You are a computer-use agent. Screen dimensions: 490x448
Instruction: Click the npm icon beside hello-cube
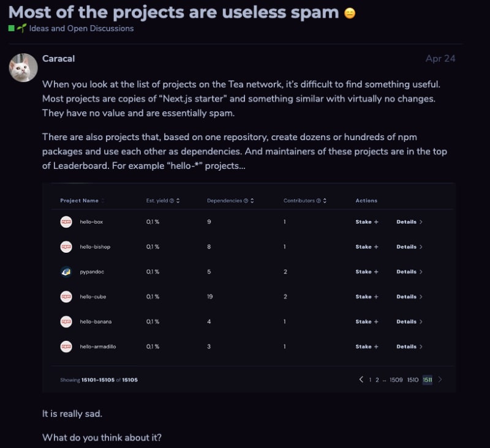[x=66, y=296]
